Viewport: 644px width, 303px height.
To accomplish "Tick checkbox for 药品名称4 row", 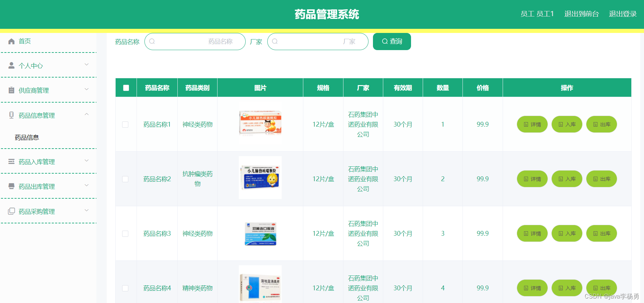I will tap(125, 288).
